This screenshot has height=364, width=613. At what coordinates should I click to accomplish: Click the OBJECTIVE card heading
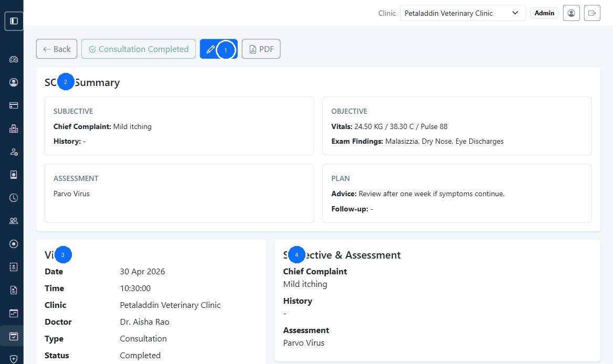click(x=349, y=111)
